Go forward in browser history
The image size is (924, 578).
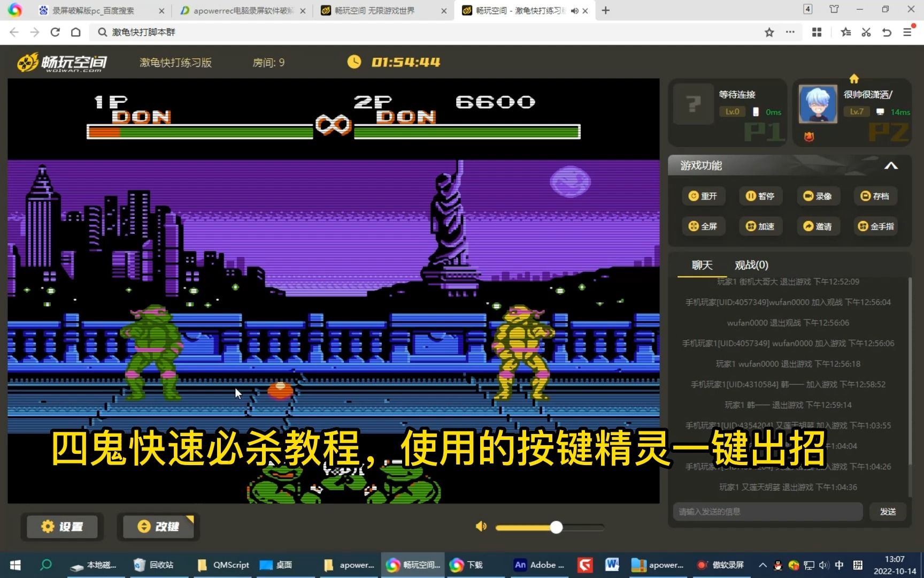(35, 32)
